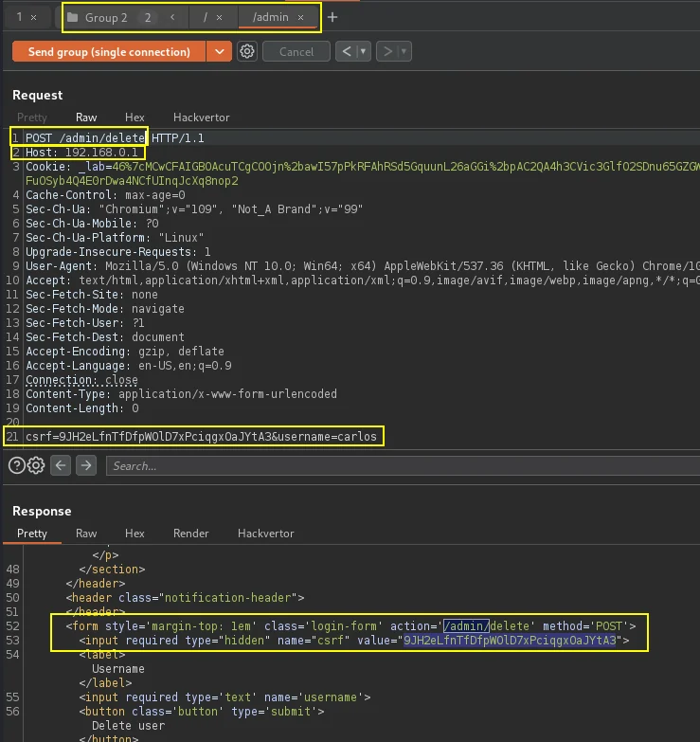Click the Cache-Control: max-age=0 line
The image size is (700, 742).
click(x=105, y=195)
